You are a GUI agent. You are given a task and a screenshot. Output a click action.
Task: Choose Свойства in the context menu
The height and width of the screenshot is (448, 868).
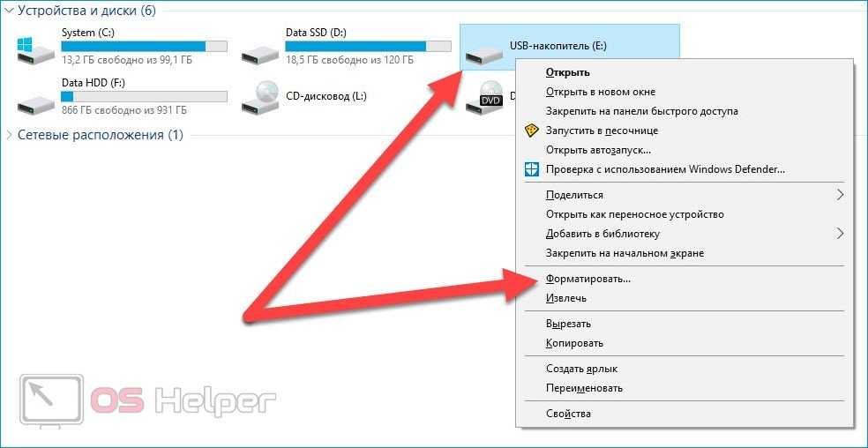coord(568,414)
